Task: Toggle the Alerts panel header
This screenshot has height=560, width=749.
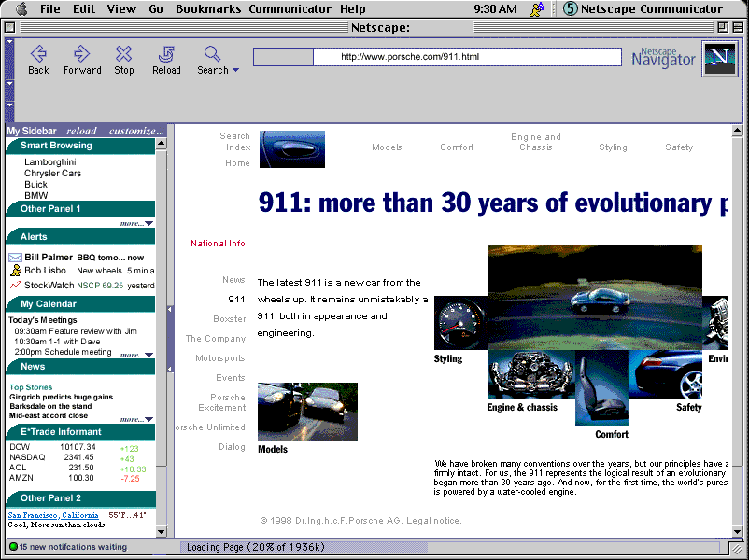Action: tap(80, 237)
